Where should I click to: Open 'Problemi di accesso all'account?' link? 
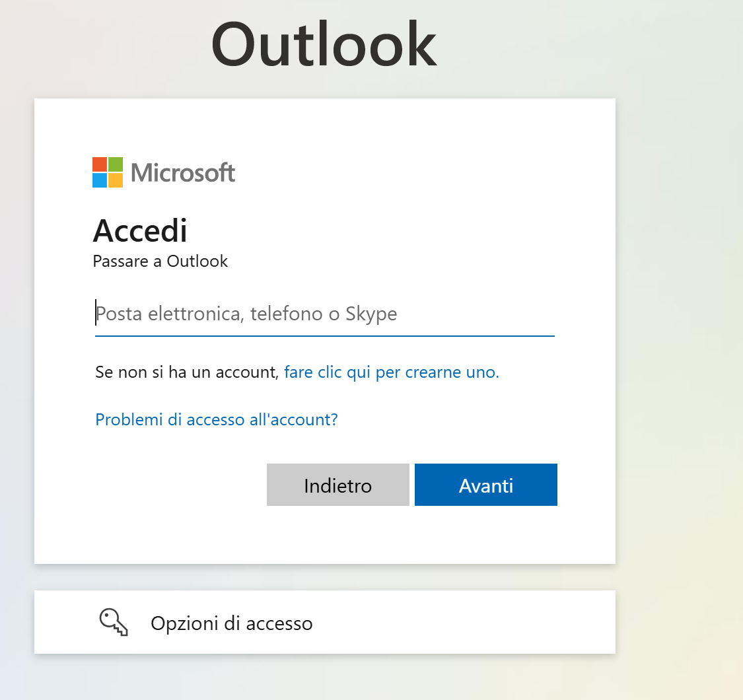[217, 419]
